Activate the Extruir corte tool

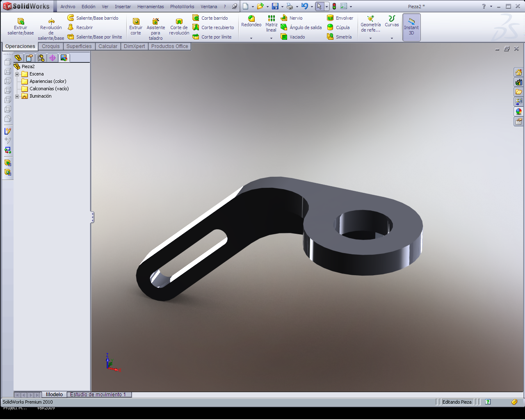point(136,27)
